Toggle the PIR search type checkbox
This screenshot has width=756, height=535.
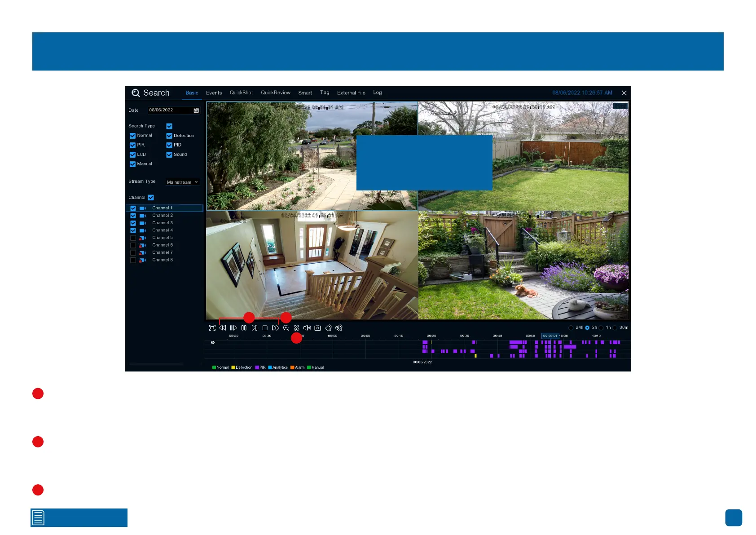click(132, 145)
